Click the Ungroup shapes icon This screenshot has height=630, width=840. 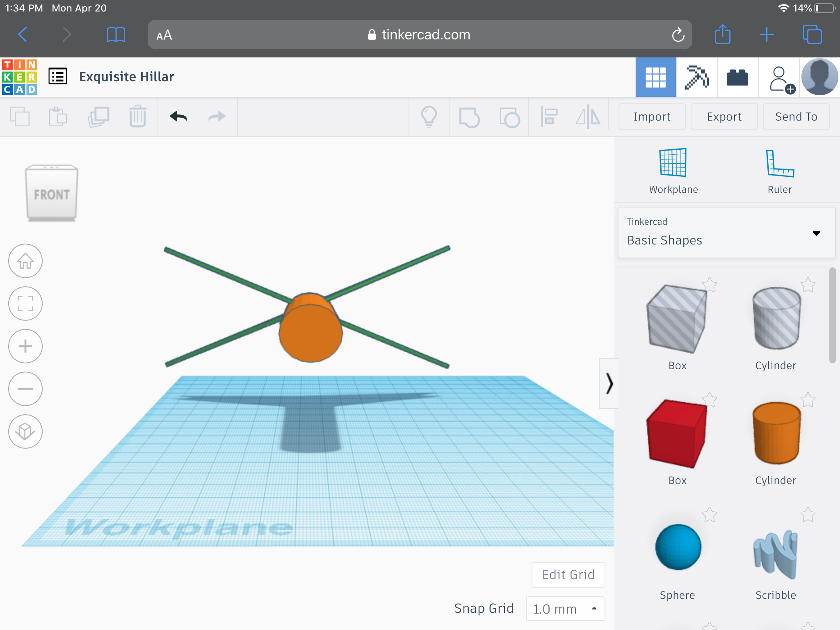click(x=509, y=117)
